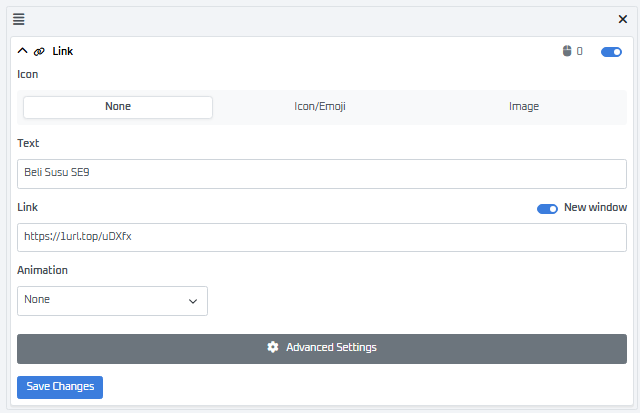Screen dimensions: 640x413
Task: Disable the Link block toggle switch
Action: (611, 51)
